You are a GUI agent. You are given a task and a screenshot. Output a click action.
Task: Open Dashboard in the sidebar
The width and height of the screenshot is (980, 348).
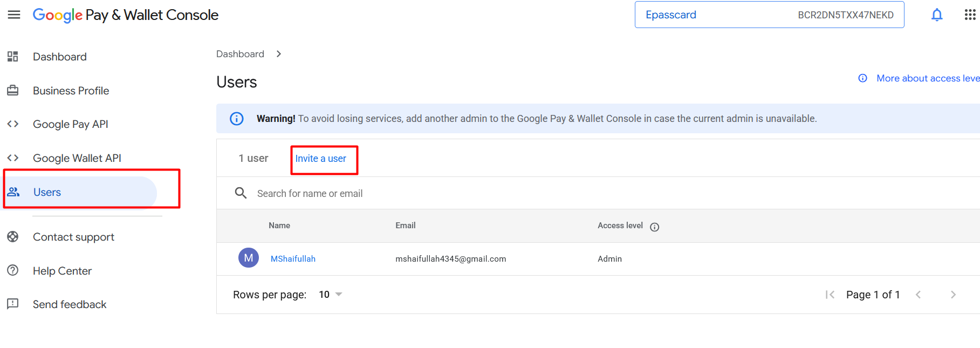pyautogui.click(x=59, y=57)
